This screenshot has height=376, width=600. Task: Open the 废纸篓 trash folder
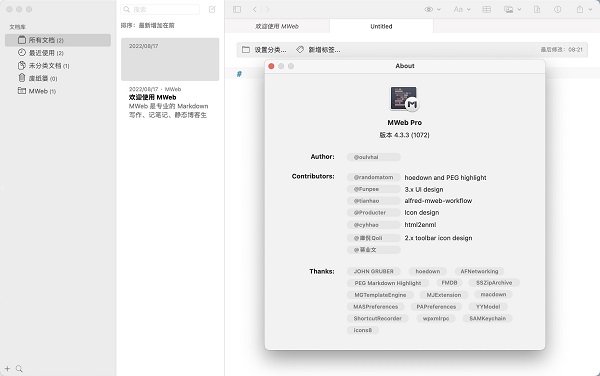[38, 78]
